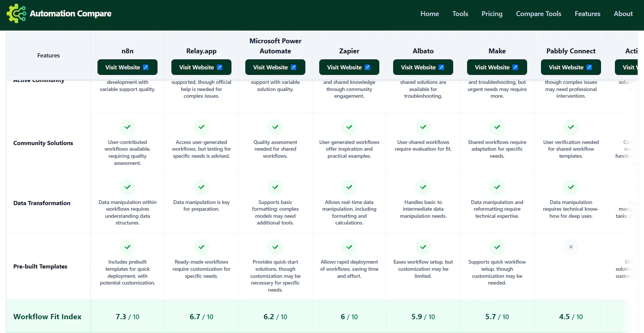Click Visit Website button for Pabbly Connect

pos(571,67)
